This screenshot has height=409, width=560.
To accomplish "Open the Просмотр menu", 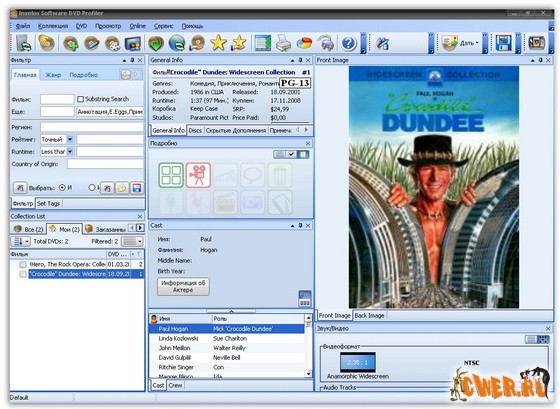I will (108, 26).
